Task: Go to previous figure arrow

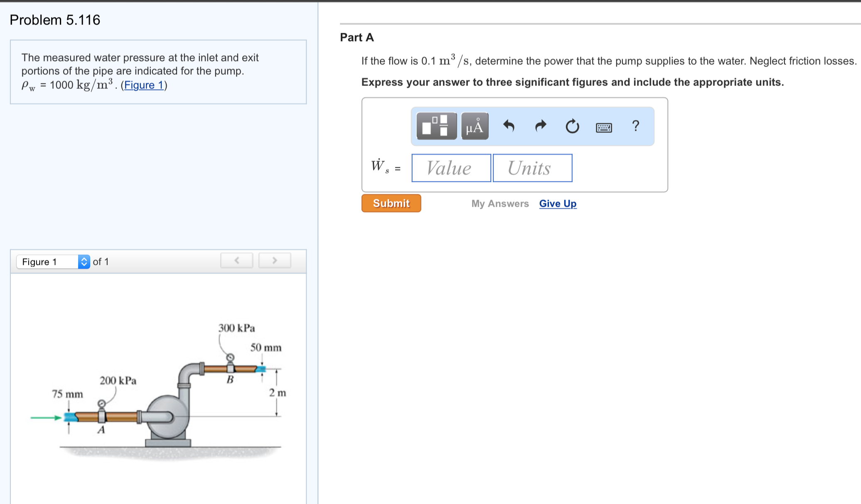Action: pos(237,260)
